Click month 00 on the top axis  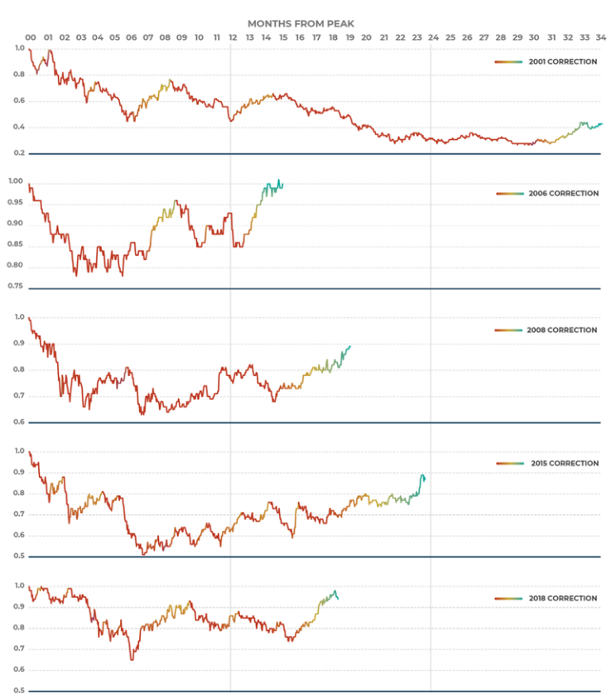click(31, 38)
